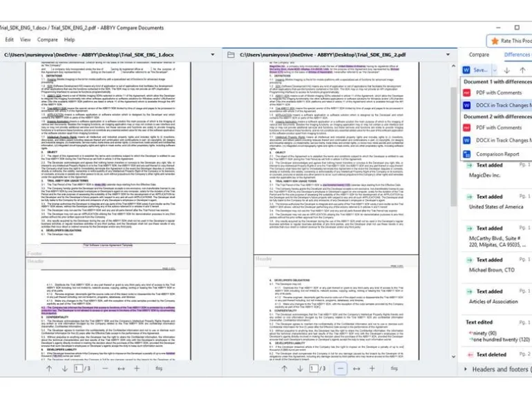
Task: Expand Headers and footers section
Action: [466, 369]
